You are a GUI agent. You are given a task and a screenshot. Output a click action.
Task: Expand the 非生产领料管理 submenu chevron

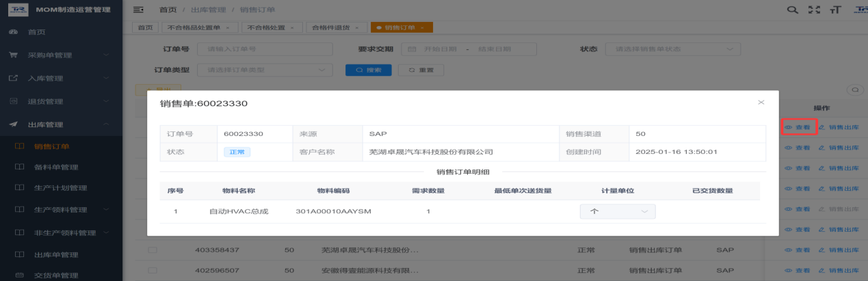point(105,232)
